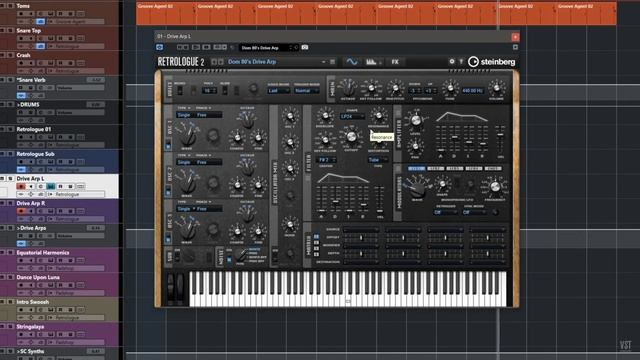Select the Dance Upon Luna track

click(x=38, y=278)
